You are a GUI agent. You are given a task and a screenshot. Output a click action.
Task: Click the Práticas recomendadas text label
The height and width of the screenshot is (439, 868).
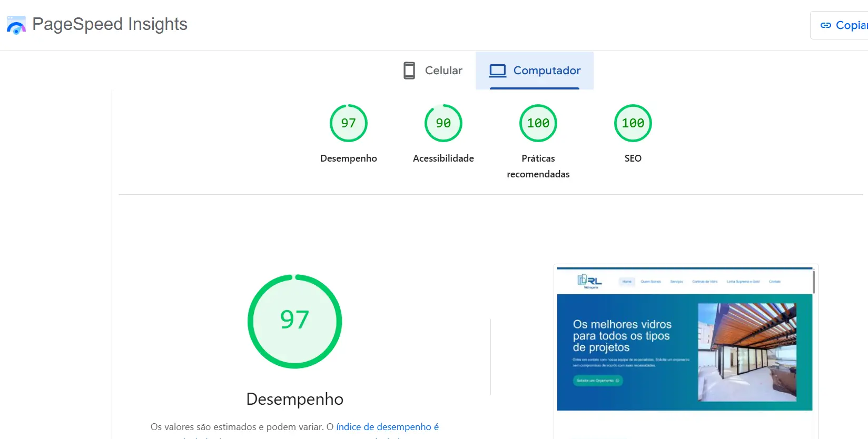click(538, 166)
